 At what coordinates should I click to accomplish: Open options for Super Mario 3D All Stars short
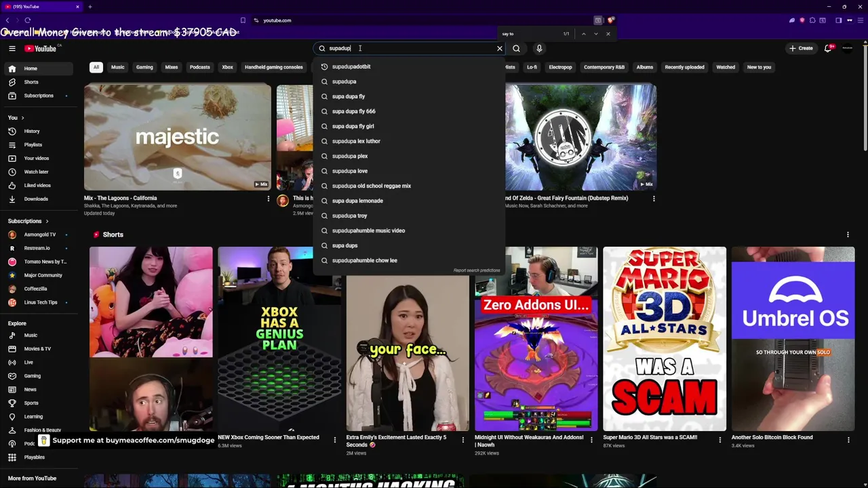click(x=720, y=440)
